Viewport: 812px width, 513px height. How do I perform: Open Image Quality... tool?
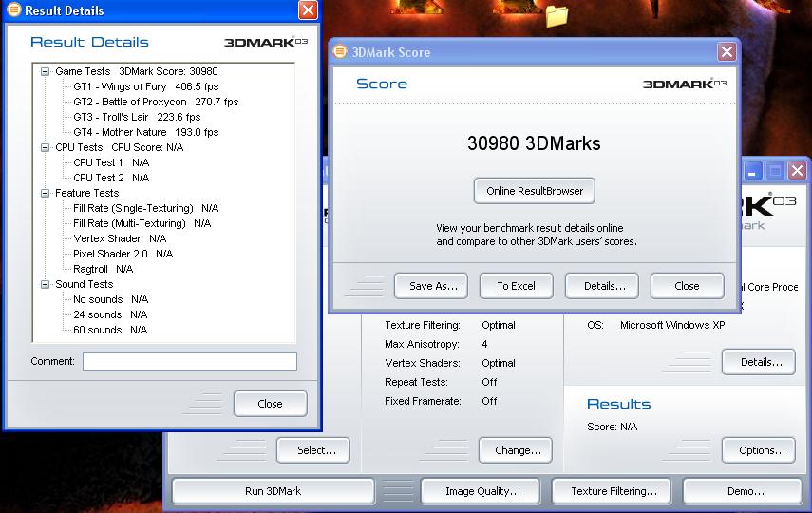[481, 491]
